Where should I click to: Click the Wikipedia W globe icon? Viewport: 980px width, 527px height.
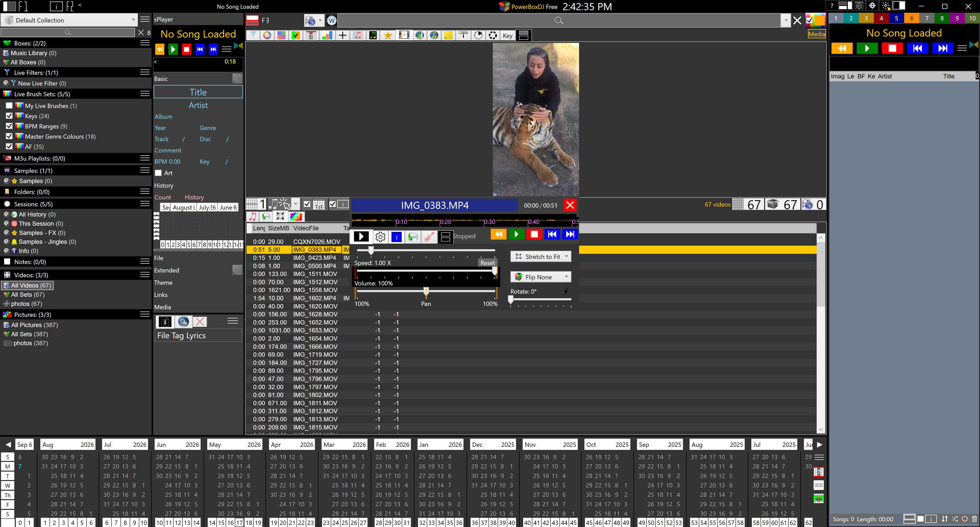coord(331,20)
